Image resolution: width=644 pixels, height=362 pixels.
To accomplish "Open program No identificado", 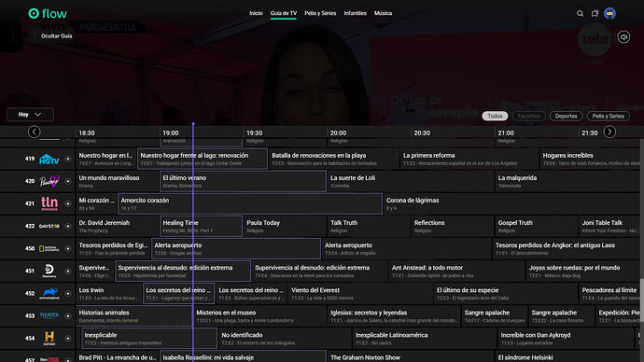I will [x=285, y=338].
